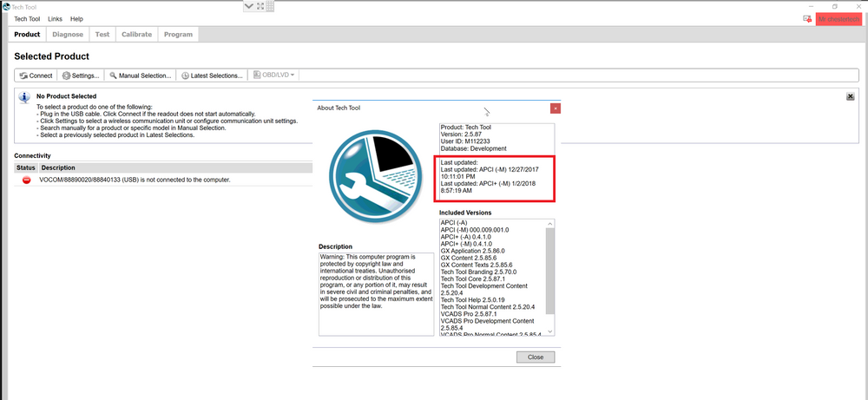Screen dimensions: 868x400
Task: Switch to the Product tab
Action: (x=27, y=35)
